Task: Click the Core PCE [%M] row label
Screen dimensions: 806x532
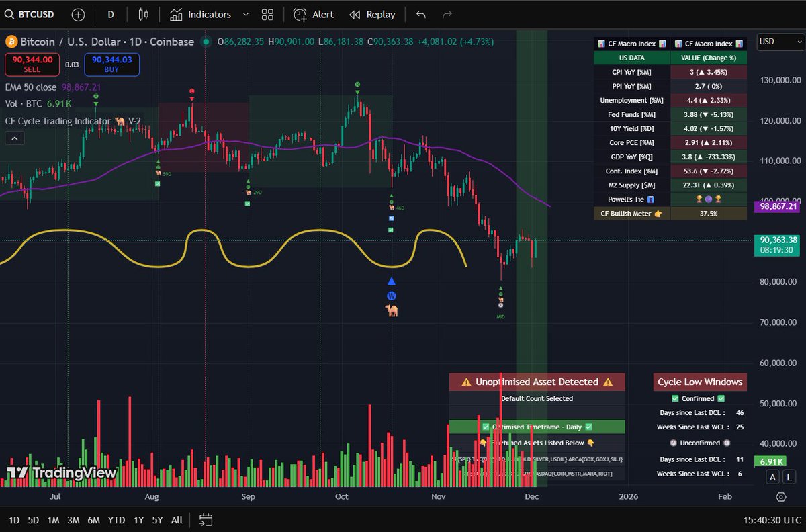Action: [x=632, y=142]
